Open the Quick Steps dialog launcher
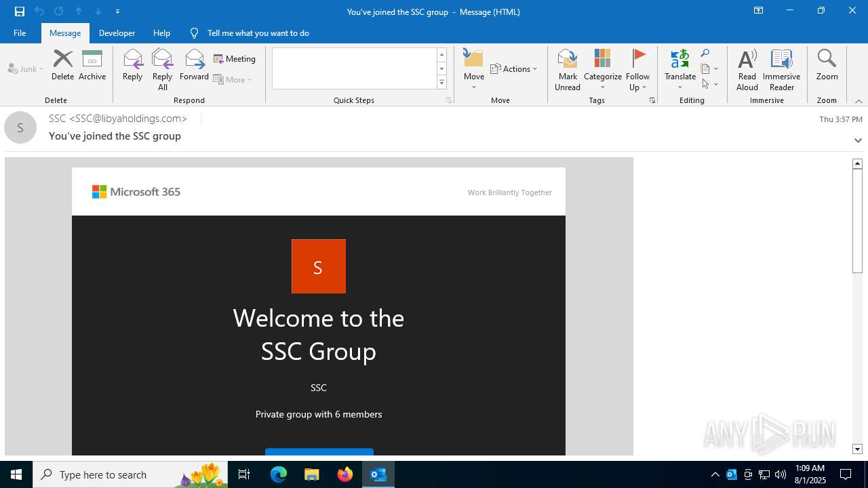 tap(449, 100)
